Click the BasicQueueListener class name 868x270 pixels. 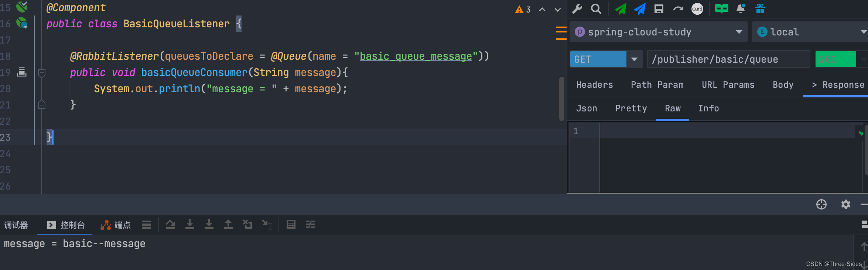pyautogui.click(x=177, y=24)
